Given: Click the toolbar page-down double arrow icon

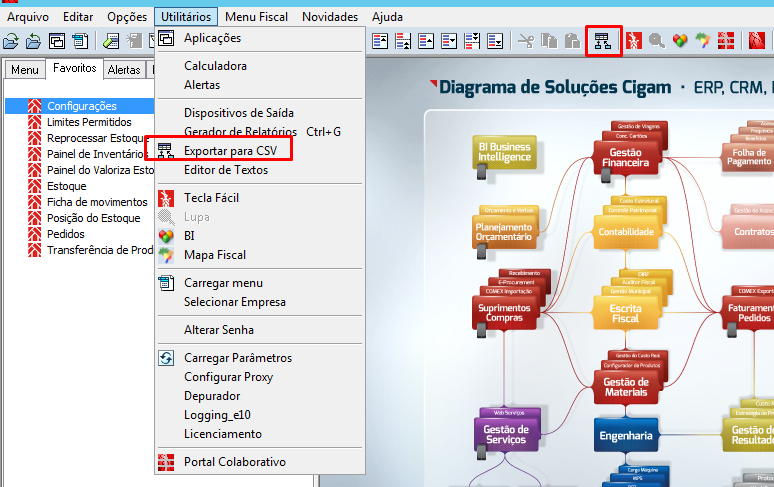Looking at the screenshot, I should (x=472, y=41).
